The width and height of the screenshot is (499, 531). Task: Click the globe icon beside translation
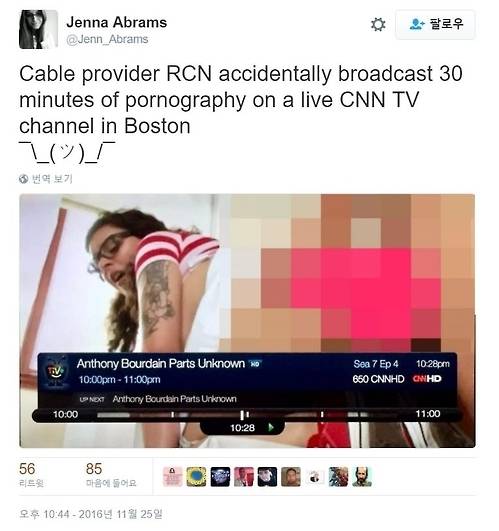coord(24,179)
